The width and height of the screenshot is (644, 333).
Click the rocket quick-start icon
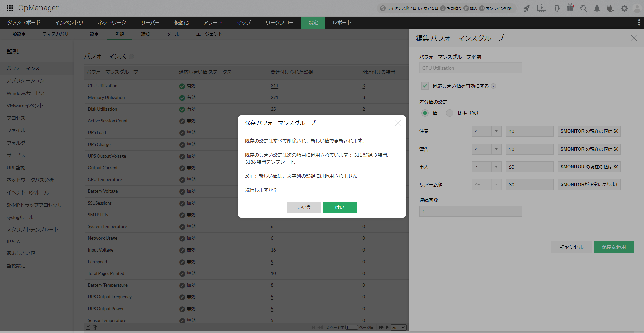click(527, 8)
